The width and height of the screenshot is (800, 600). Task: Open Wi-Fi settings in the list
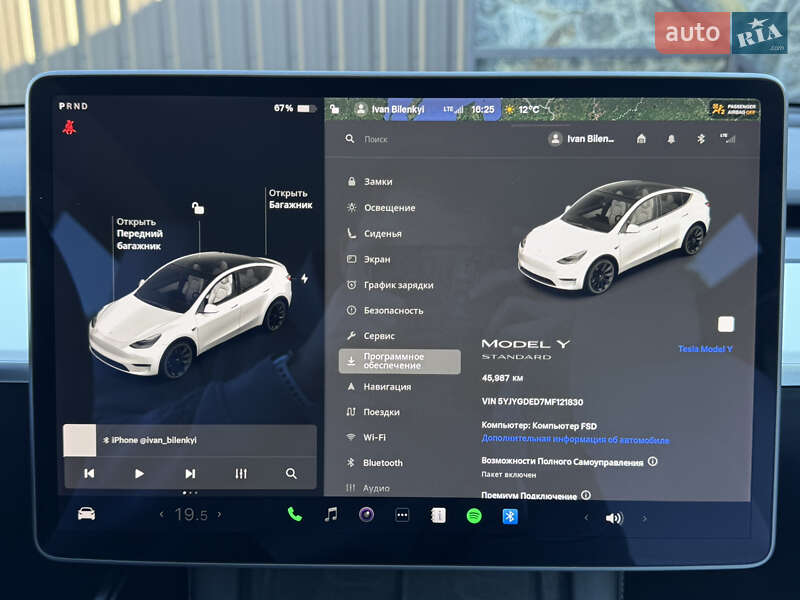tap(367, 437)
